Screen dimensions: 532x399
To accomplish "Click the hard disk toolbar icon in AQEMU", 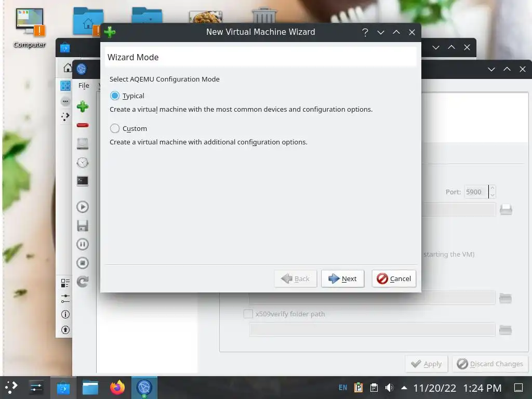I will (83, 144).
